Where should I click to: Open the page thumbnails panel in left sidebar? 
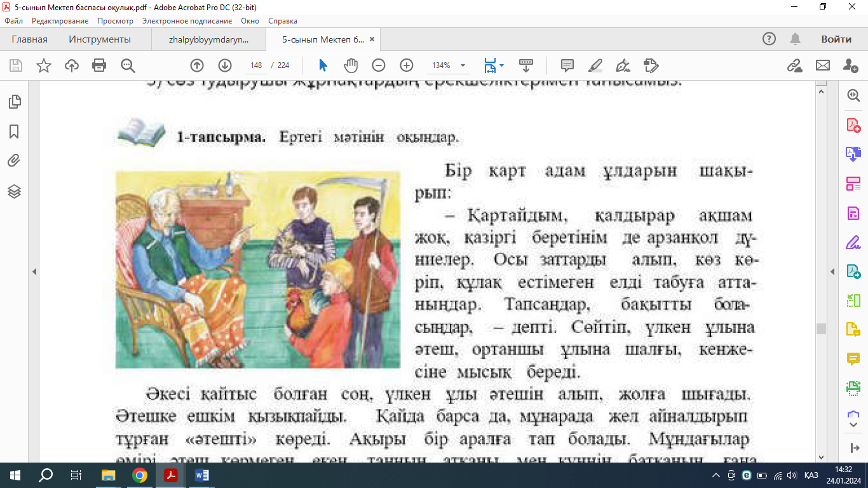point(14,101)
